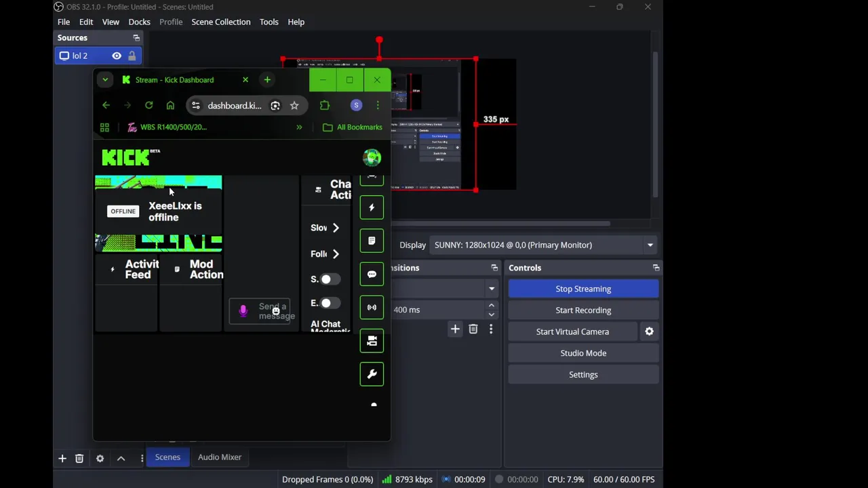868x488 pixels.
Task: Increase transition duration with up arrow
Action: (x=492, y=306)
